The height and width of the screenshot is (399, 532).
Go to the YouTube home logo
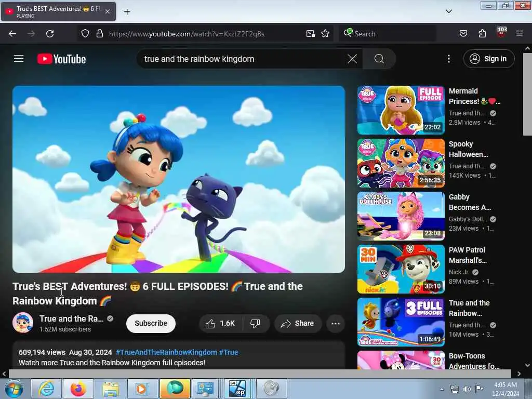point(61,59)
